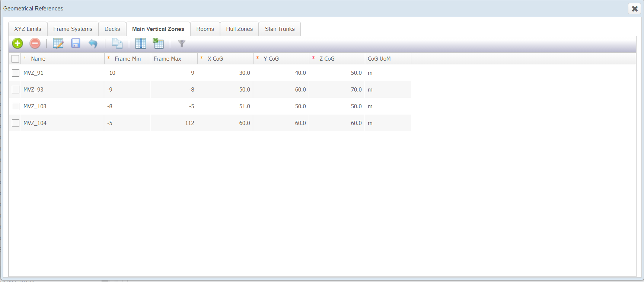Click the copy documents icon
The height and width of the screenshot is (282, 644).
click(x=117, y=44)
